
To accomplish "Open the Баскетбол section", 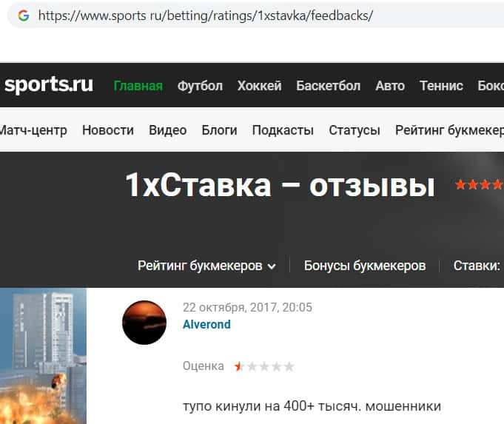I will (x=328, y=86).
